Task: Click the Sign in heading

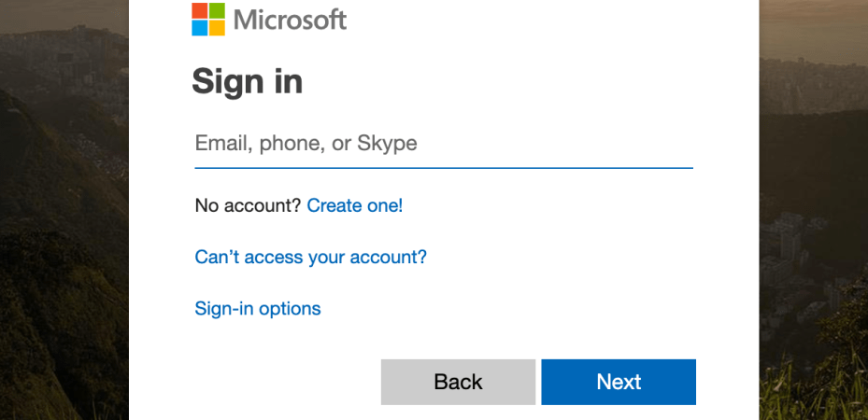Action: [248, 82]
